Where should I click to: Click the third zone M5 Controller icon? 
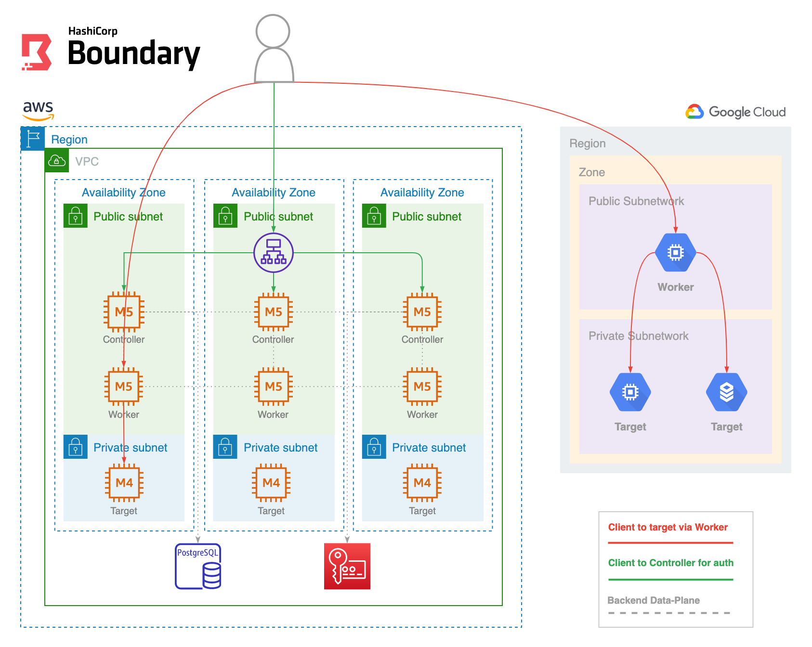click(x=422, y=312)
